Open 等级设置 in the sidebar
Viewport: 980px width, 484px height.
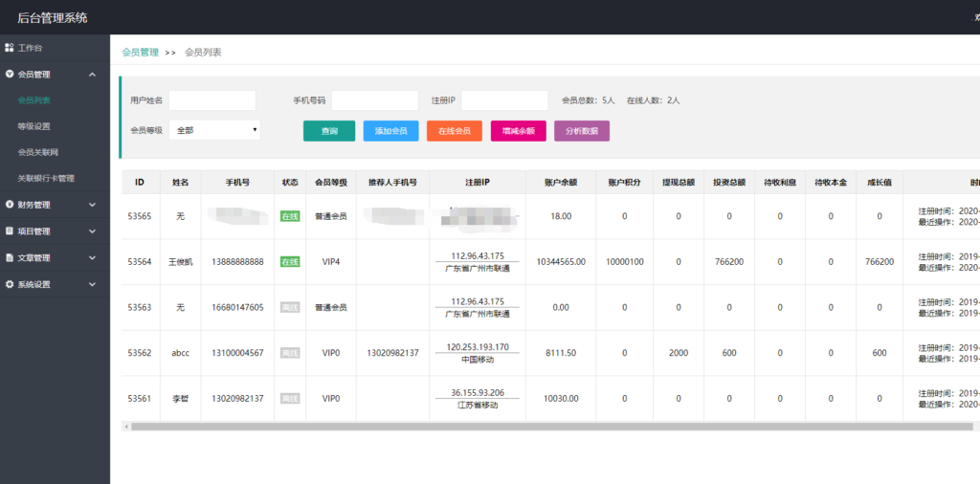point(34,126)
